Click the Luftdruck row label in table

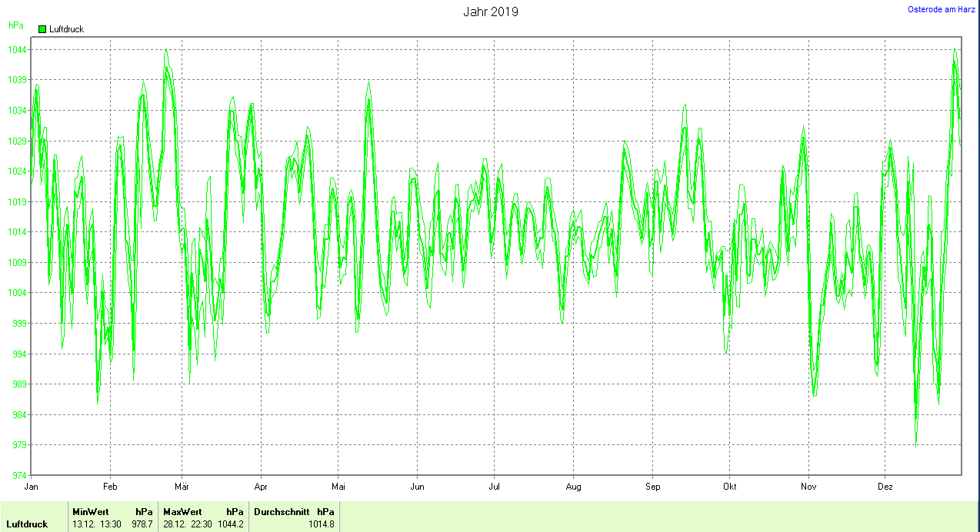(x=27, y=524)
